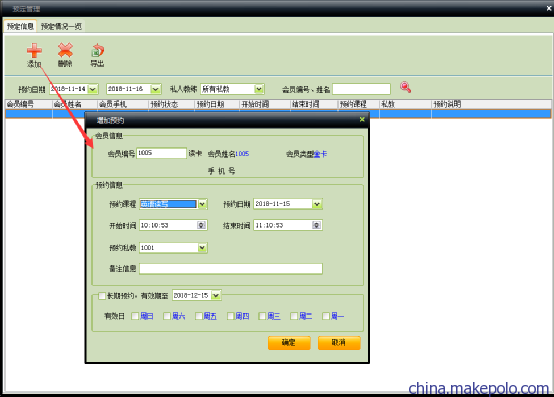Click the blue 金卡 member type text
This screenshot has height=397, width=554.
pos(320,154)
